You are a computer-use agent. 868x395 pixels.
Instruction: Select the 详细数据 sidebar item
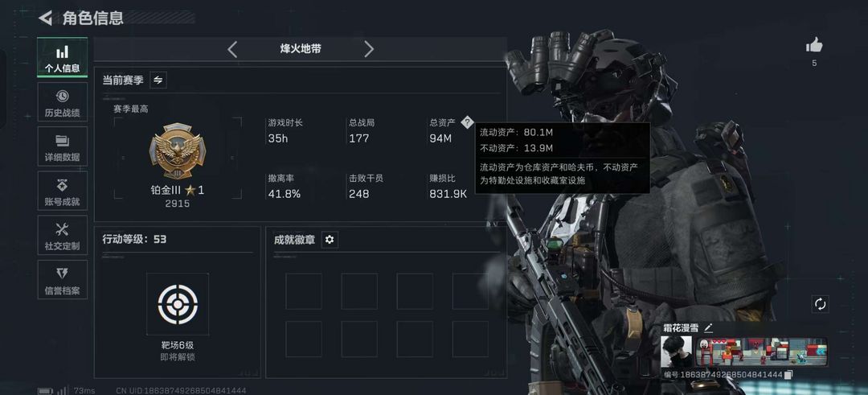63,146
